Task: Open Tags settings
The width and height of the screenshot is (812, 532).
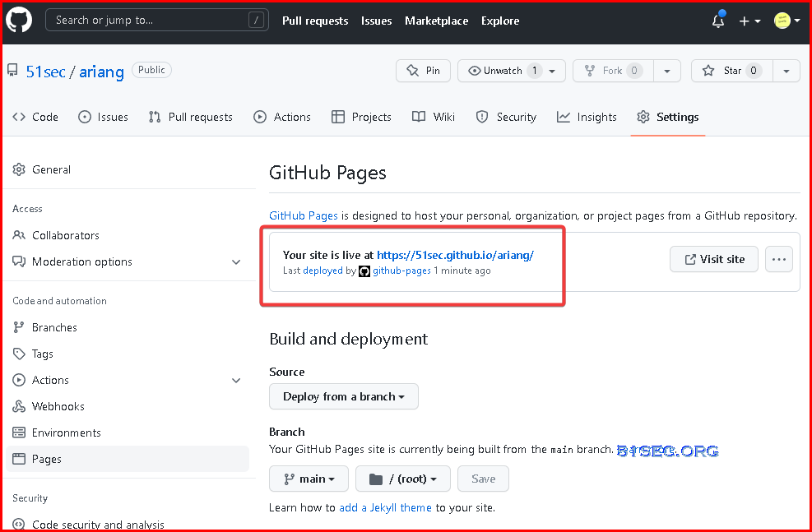Action: (128, 354)
